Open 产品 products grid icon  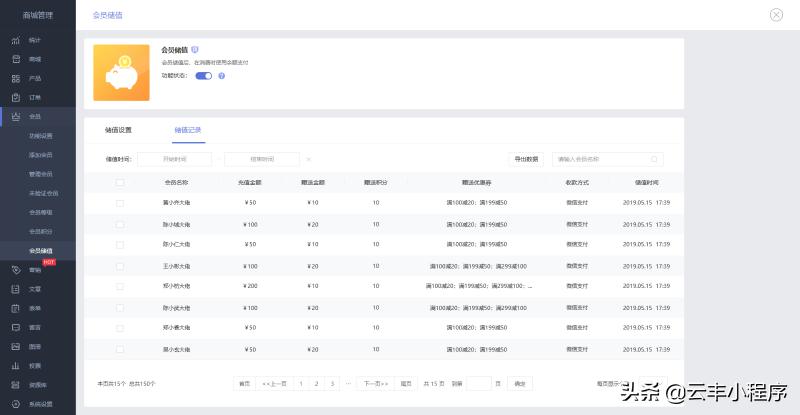click(x=16, y=78)
